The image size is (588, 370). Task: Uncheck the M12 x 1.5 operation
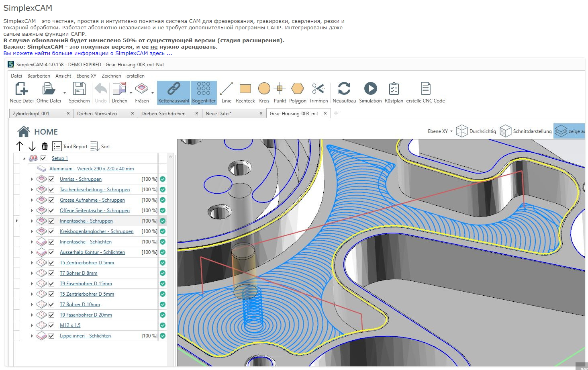[x=51, y=325]
